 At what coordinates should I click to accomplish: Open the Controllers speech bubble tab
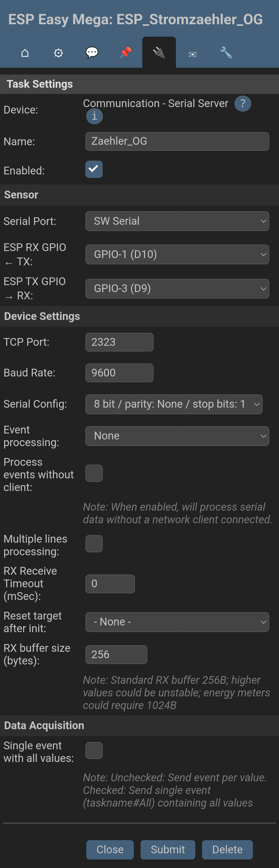click(x=92, y=53)
